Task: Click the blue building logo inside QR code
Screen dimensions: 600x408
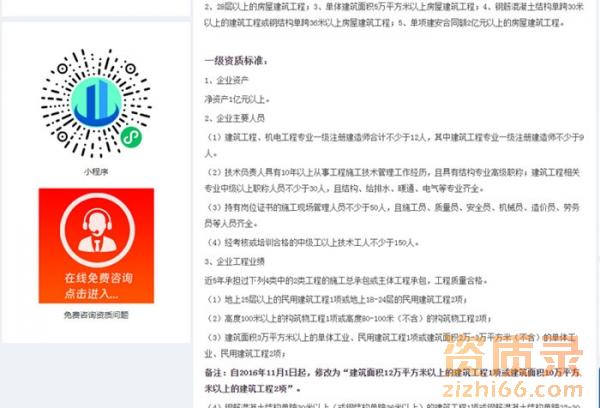Action: (x=96, y=102)
